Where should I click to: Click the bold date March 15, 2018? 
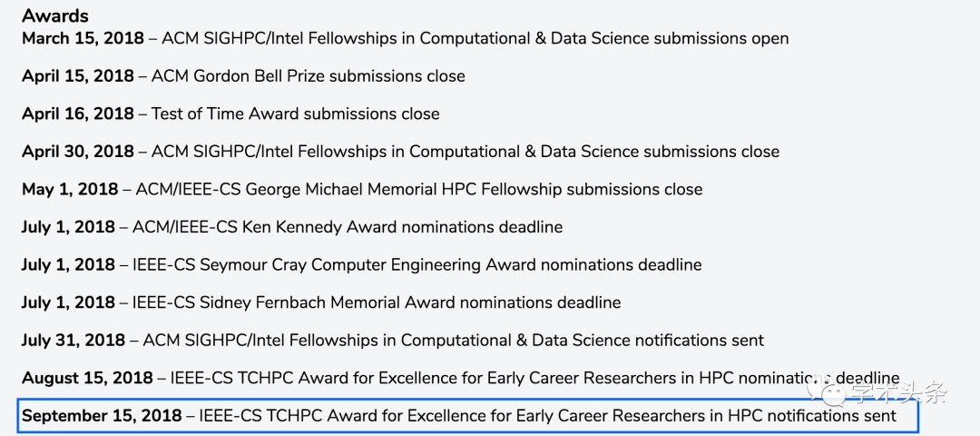(x=83, y=39)
